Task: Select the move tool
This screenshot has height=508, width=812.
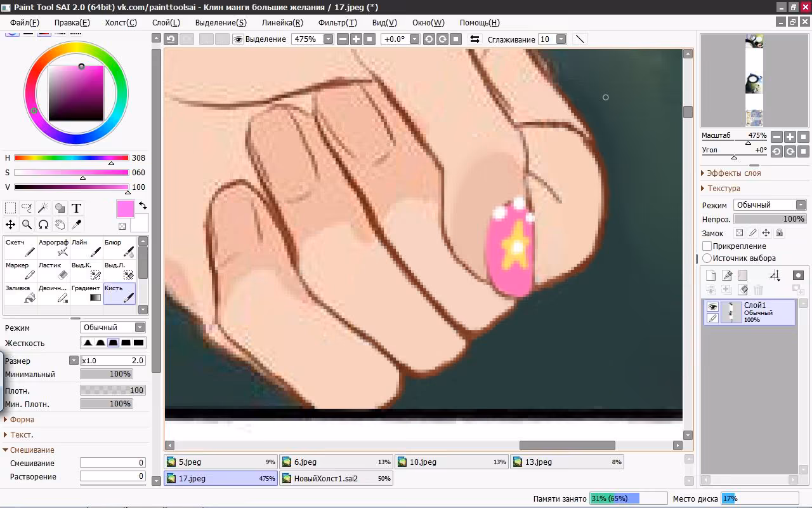Action: pos(10,224)
